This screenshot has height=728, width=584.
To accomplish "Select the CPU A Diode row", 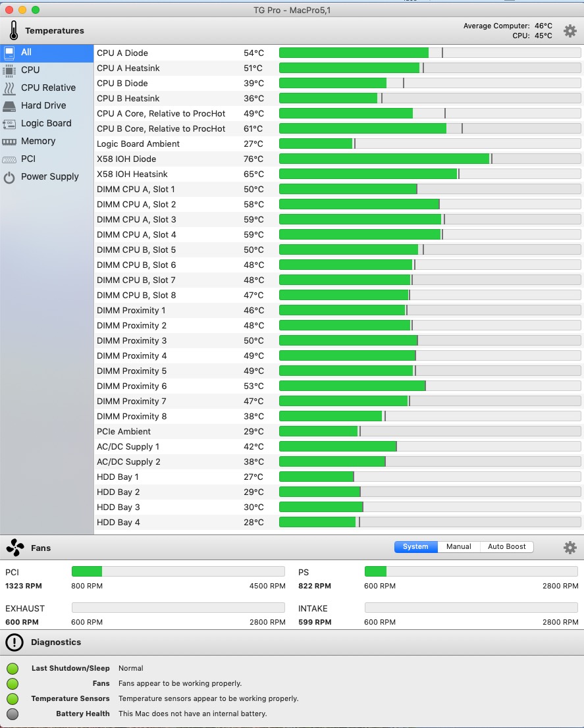I will pyautogui.click(x=338, y=53).
